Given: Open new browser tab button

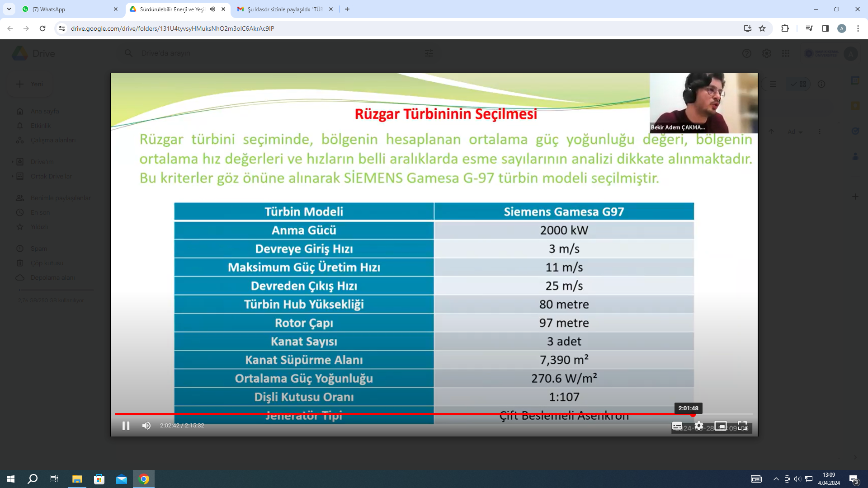Looking at the screenshot, I should click(x=347, y=9).
